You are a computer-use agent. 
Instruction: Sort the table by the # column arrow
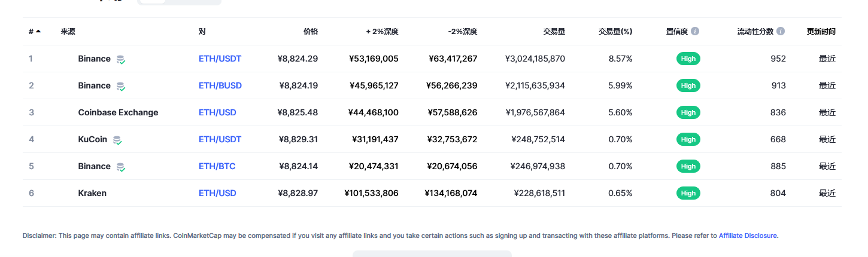38,31
